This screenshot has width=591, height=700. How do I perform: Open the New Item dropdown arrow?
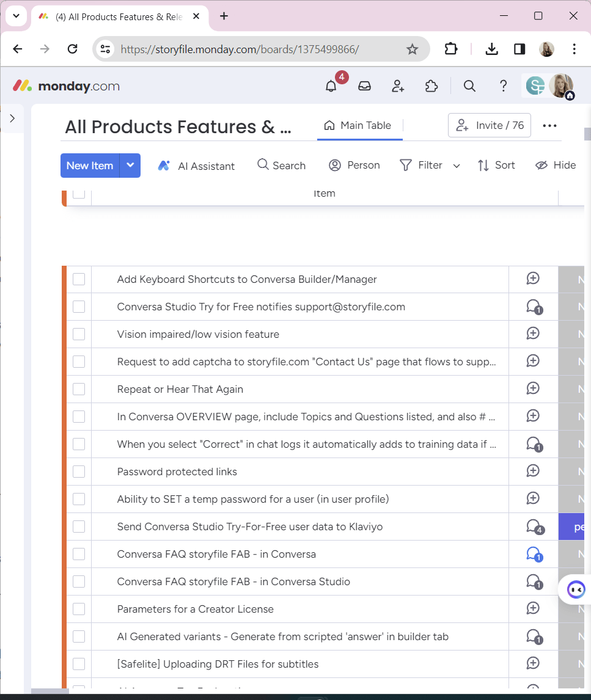coord(130,165)
